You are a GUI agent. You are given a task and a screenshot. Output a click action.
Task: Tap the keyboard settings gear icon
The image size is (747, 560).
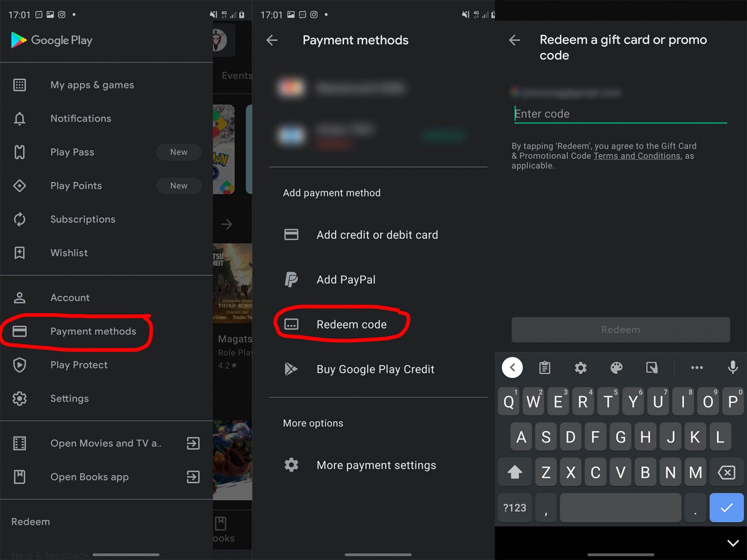[580, 368]
